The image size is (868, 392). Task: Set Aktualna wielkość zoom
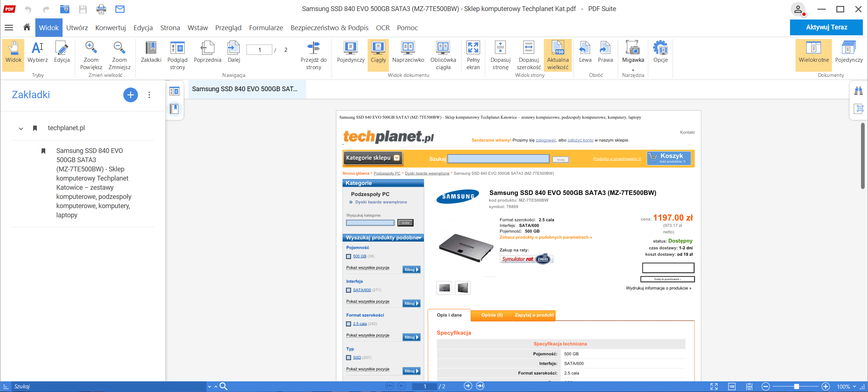pyautogui.click(x=558, y=55)
